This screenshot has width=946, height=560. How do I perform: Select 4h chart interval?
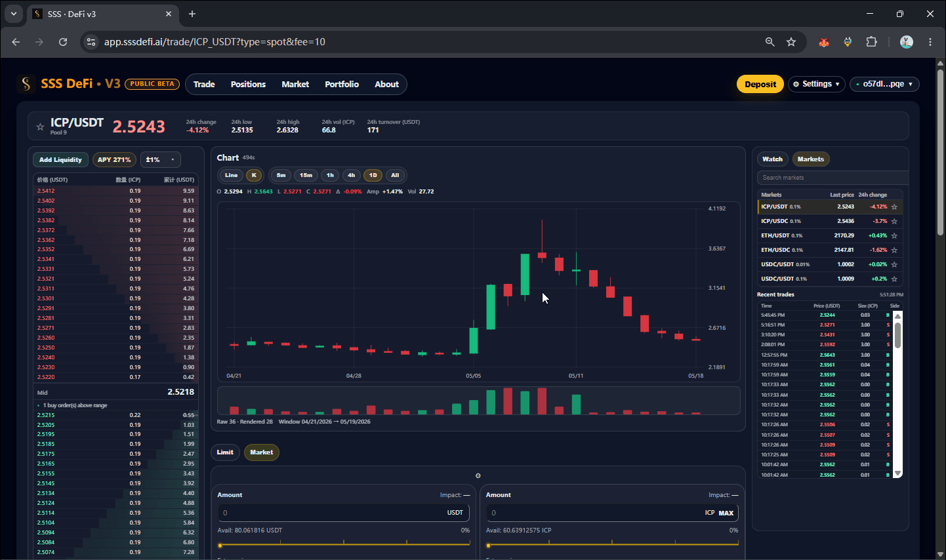pos(351,175)
